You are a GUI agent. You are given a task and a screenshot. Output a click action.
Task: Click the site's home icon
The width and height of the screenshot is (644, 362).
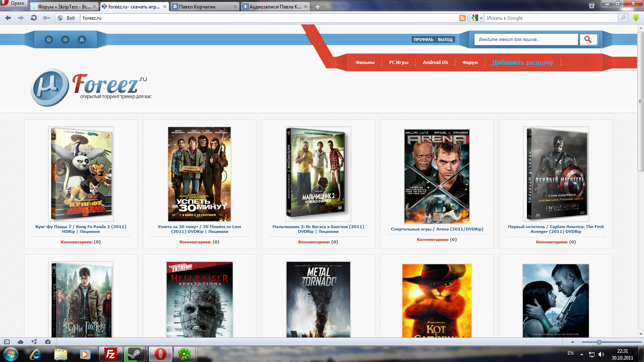[x=49, y=39]
